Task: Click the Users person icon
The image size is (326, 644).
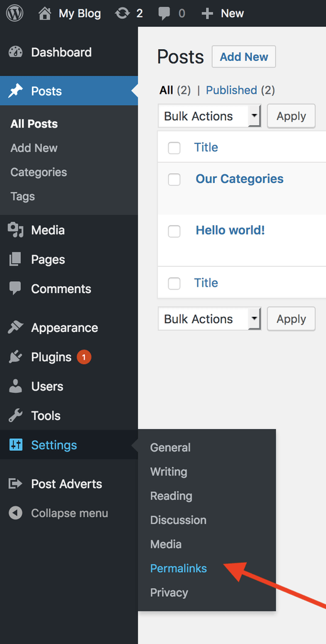Action: point(16,386)
